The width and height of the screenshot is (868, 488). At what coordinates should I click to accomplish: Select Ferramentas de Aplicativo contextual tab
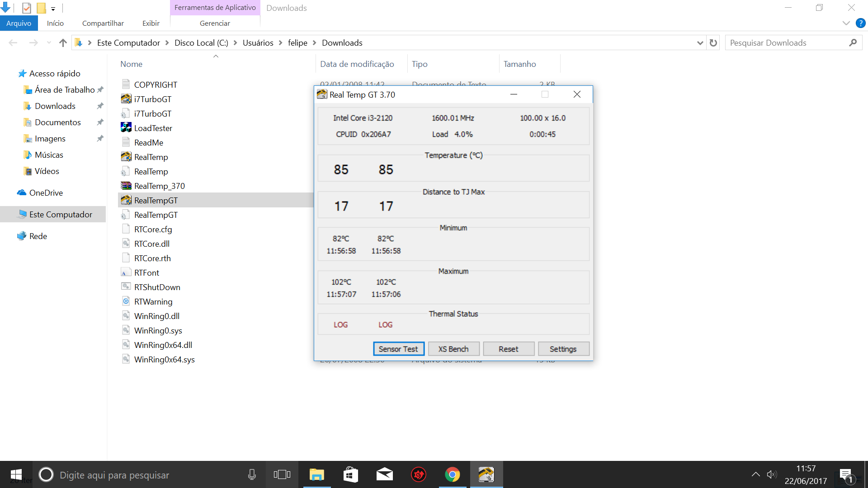[215, 8]
